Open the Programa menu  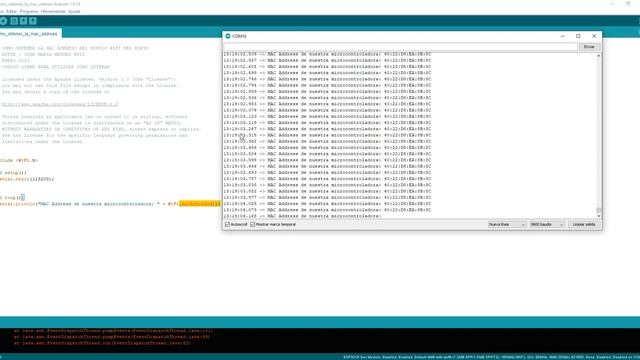pyautogui.click(x=29, y=11)
